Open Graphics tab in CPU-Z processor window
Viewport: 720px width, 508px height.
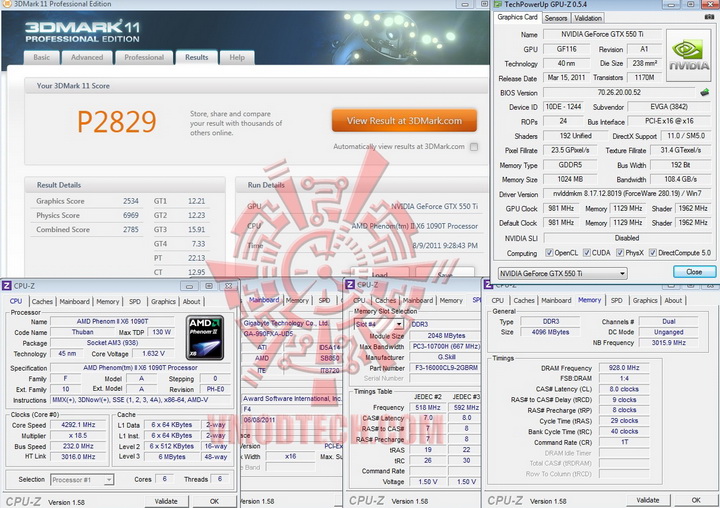(x=163, y=301)
